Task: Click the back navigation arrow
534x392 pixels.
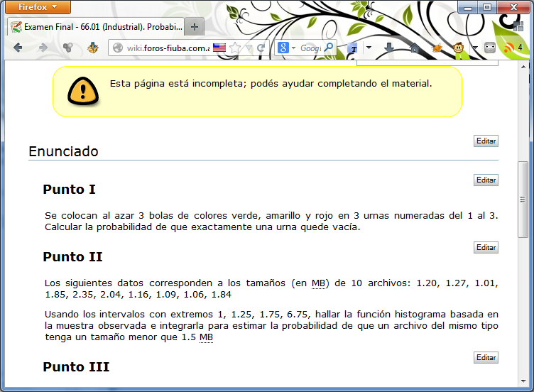Action: [x=18, y=48]
